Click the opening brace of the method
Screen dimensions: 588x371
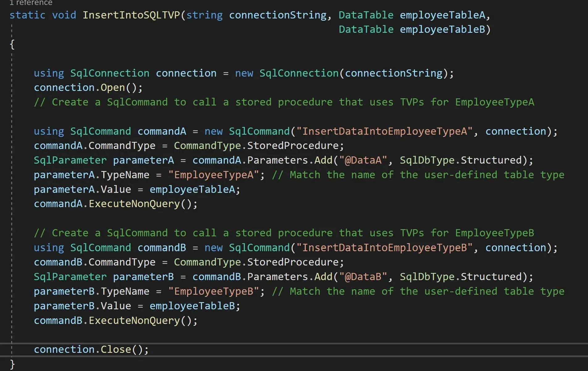point(12,44)
